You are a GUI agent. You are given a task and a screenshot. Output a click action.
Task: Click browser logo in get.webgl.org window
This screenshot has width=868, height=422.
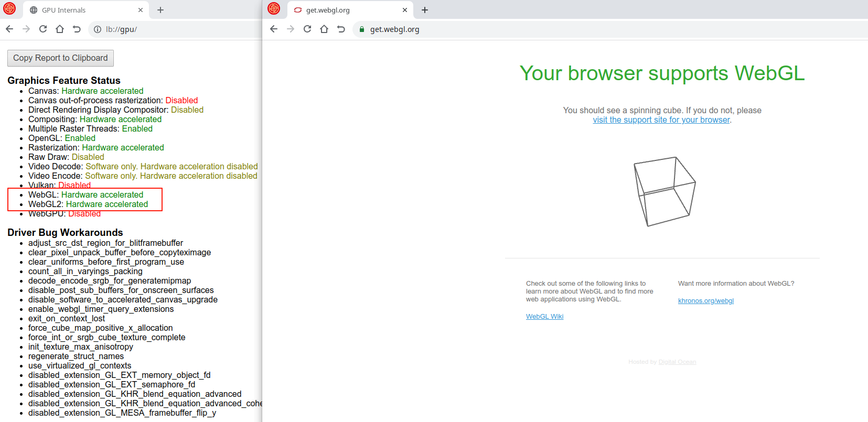(274, 8)
